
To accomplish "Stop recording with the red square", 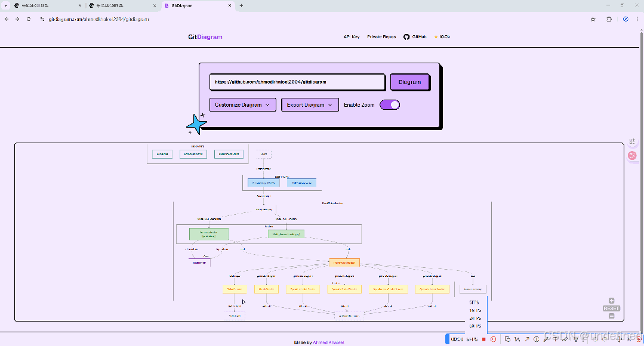I will click(484, 339).
